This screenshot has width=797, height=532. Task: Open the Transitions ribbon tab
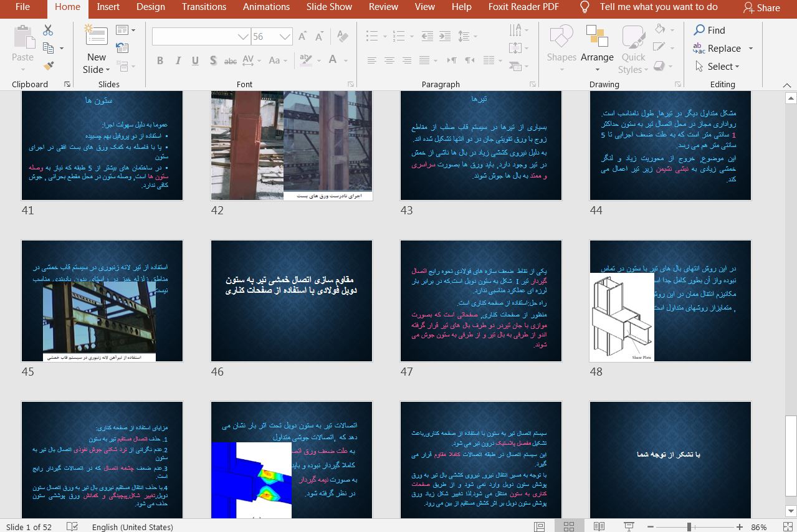(204, 7)
